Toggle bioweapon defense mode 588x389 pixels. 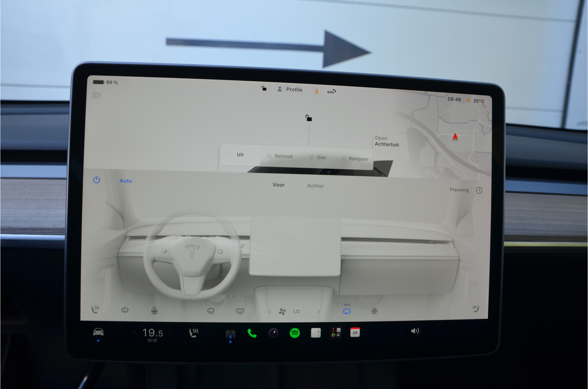coord(374,311)
